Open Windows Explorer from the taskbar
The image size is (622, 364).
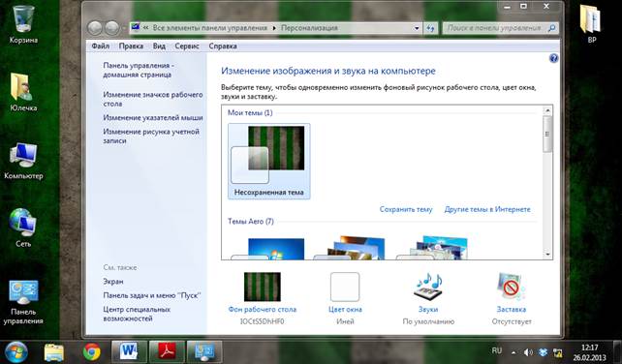[54, 352]
